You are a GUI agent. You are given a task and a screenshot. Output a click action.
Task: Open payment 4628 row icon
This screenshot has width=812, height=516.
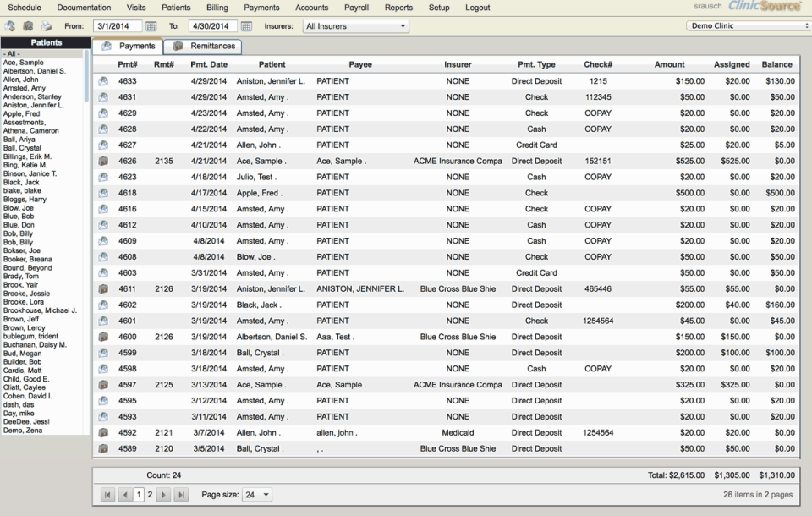pos(103,129)
